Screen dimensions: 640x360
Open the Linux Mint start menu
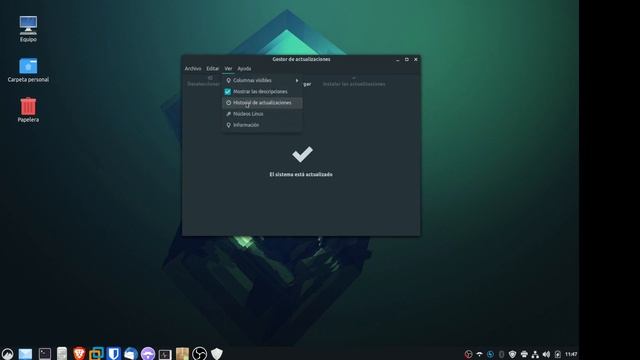pos(7,353)
